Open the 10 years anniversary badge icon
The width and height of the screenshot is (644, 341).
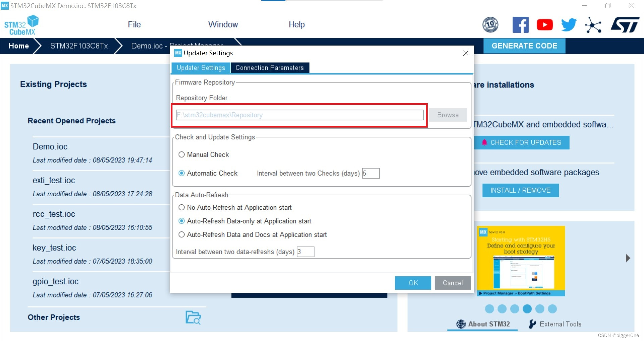pyautogui.click(x=490, y=25)
